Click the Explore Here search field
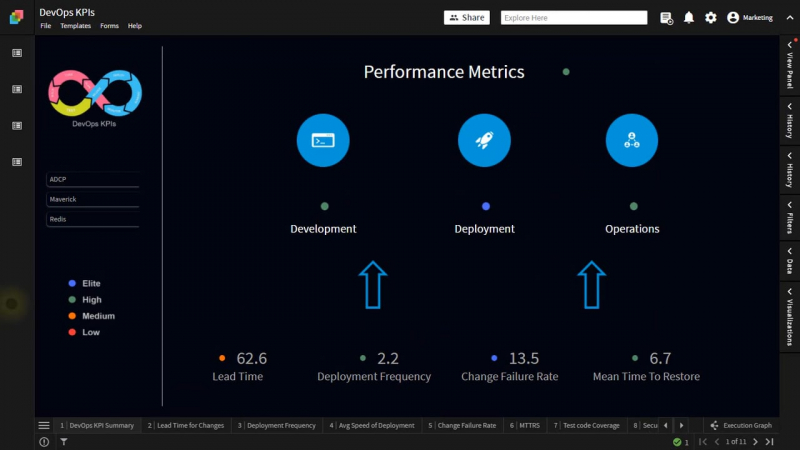The width and height of the screenshot is (800, 450). [573, 18]
